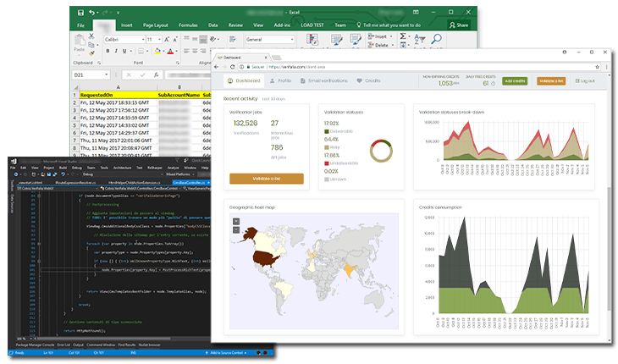This screenshot has height=364, width=618.
Task: Bookmark page with star icon
Action: pos(597,67)
